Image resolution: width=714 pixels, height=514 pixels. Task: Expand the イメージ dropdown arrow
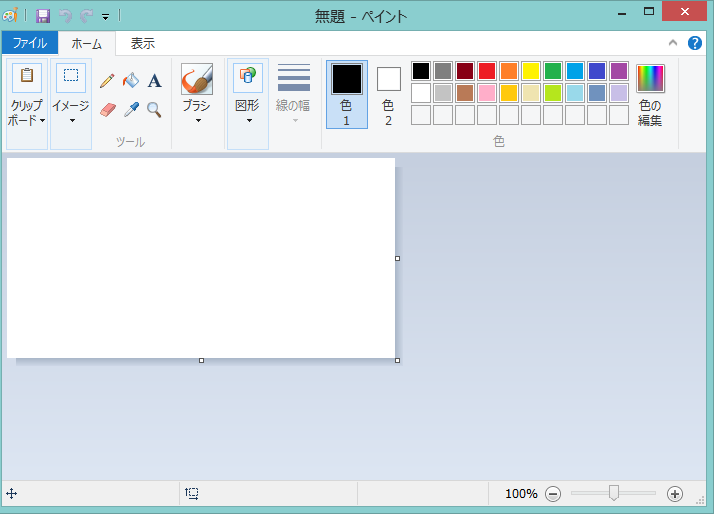[72, 121]
